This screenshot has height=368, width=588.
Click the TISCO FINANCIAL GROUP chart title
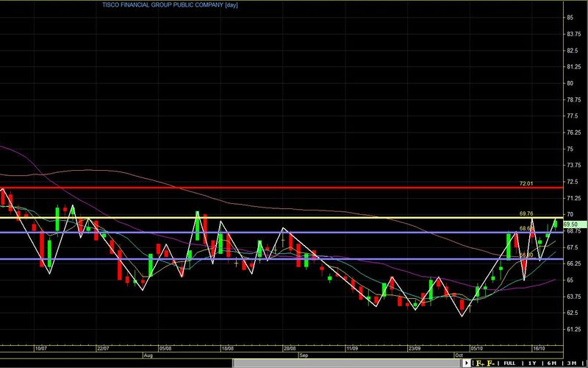tap(170, 5)
